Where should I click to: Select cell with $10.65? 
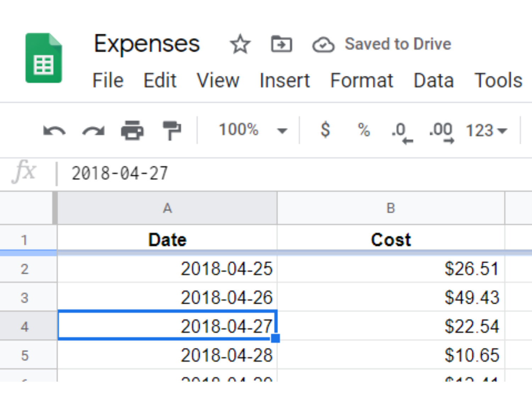coord(390,355)
